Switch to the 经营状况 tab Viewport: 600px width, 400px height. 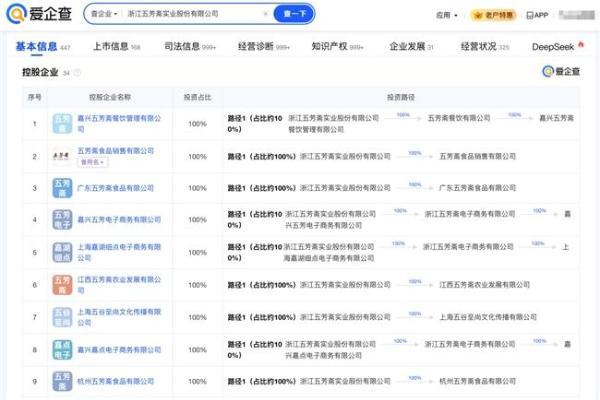485,47
